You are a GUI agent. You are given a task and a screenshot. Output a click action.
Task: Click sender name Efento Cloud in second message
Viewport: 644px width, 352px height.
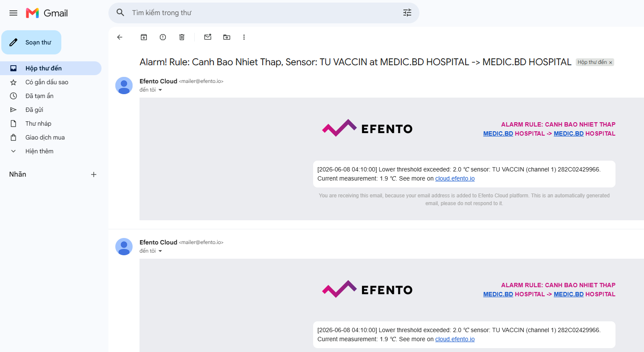(x=158, y=242)
